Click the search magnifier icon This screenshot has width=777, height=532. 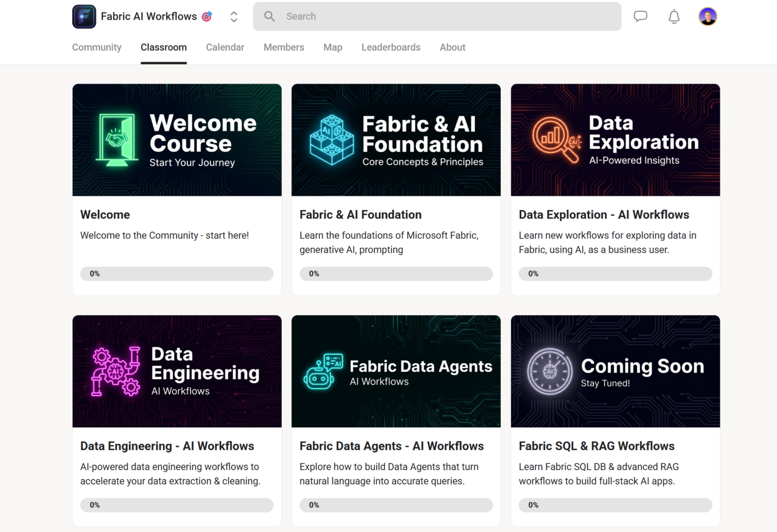click(270, 16)
